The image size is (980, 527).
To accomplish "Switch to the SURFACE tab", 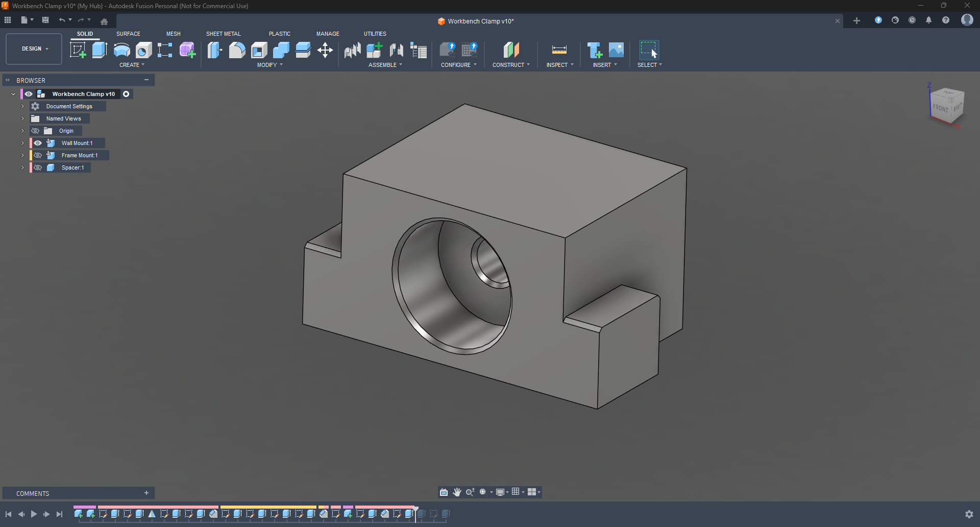I will click(128, 34).
